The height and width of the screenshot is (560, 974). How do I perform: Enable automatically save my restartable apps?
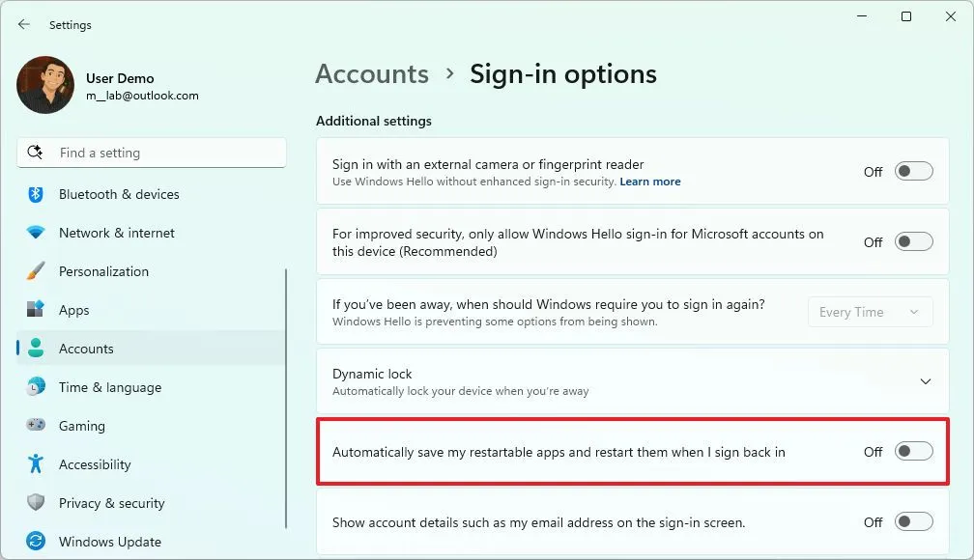tap(911, 452)
